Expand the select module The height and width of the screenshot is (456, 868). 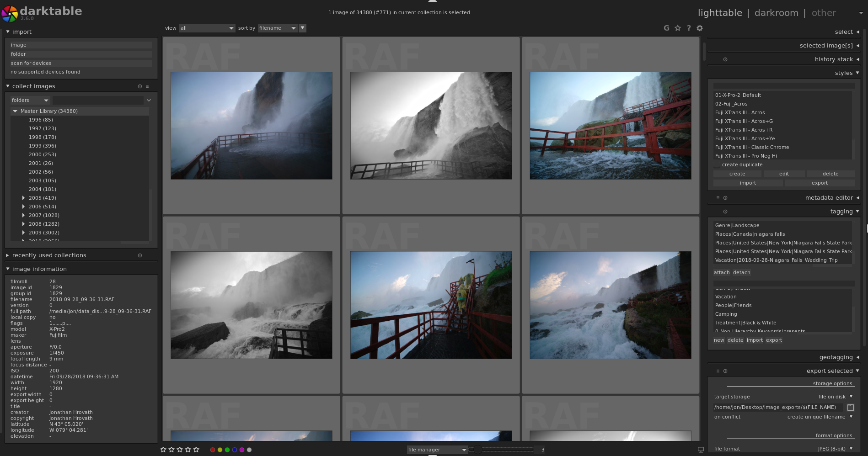pyautogui.click(x=857, y=32)
